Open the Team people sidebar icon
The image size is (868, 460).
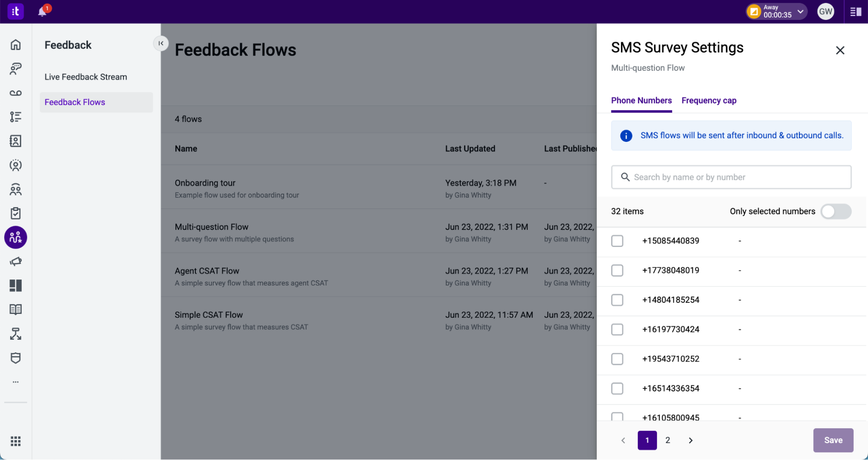(x=16, y=190)
